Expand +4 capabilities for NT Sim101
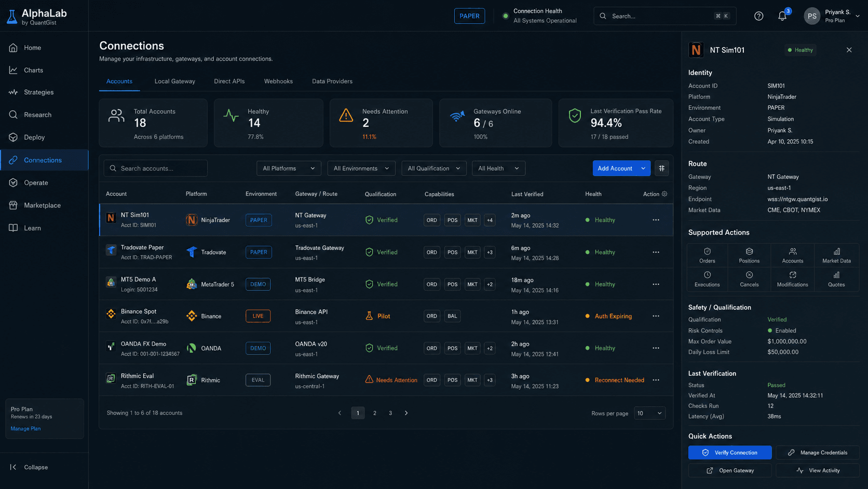Image resolution: width=868 pixels, height=489 pixels. 490,220
